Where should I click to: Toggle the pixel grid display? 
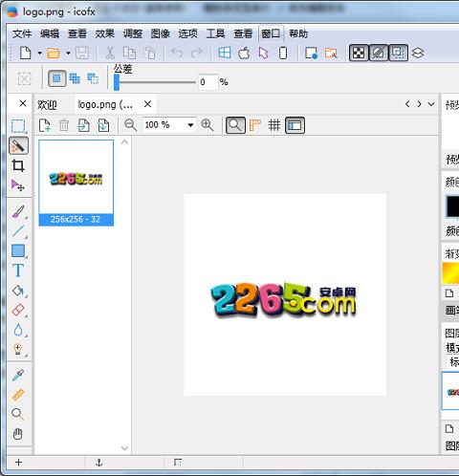274,125
